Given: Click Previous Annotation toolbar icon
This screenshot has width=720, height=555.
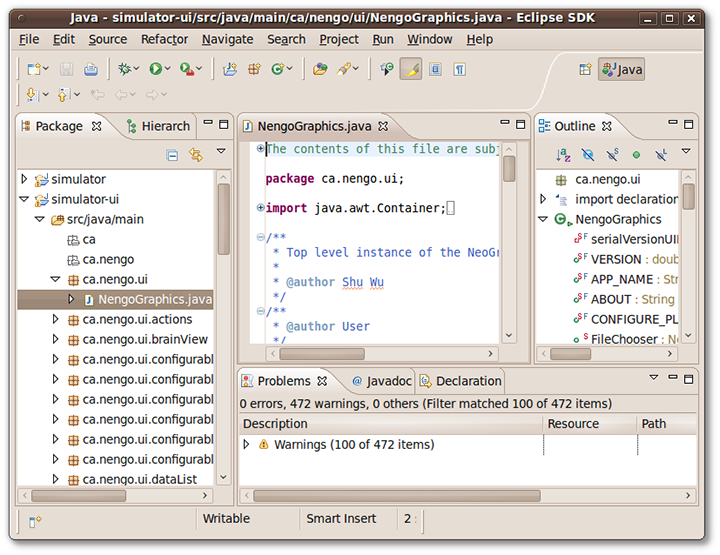Looking at the screenshot, I should coord(63,95).
